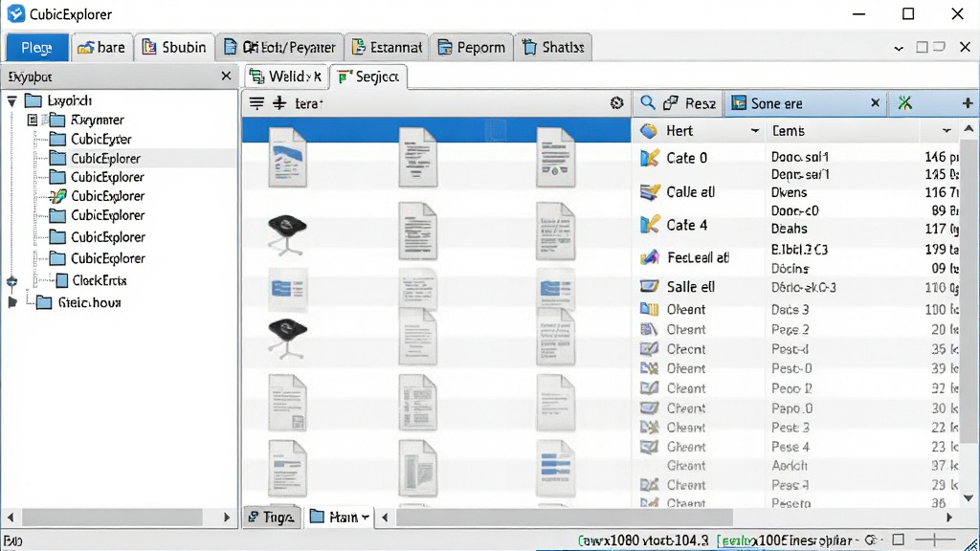This screenshot has height=551, width=980.
Task: Click the Ckeant icon beside Peoo D
Action: click(x=650, y=388)
